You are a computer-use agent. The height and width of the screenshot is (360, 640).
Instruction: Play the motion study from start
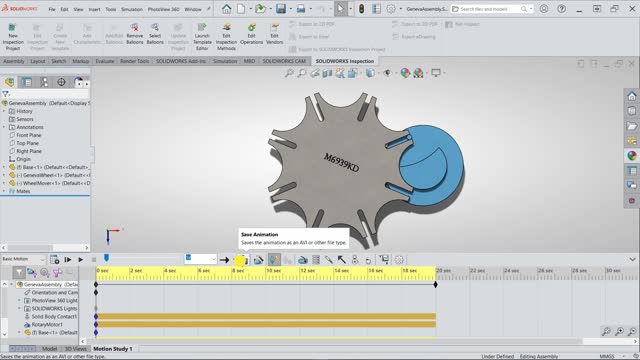click(68, 259)
